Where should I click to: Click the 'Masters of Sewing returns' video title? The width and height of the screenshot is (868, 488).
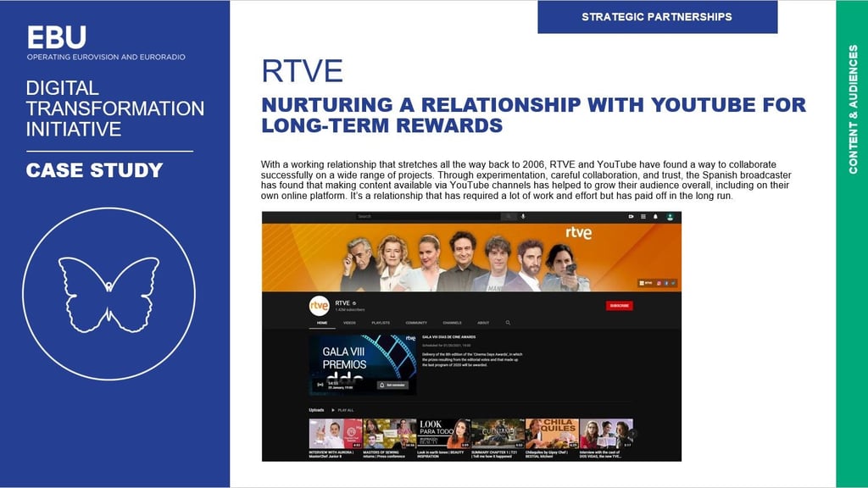pos(384,454)
